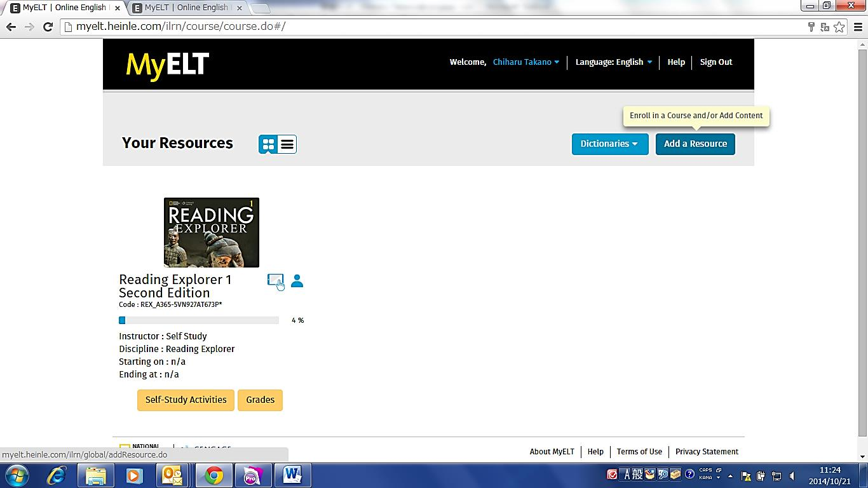Open Terms of Use
The width and height of the screenshot is (868, 488).
point(639,451)
